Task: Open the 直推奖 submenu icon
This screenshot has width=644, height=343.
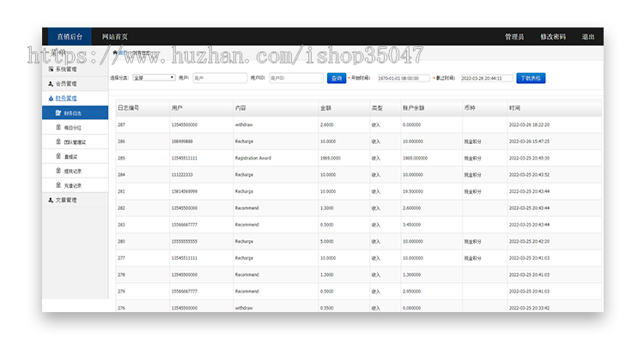Action: click(x=58, y=156)
